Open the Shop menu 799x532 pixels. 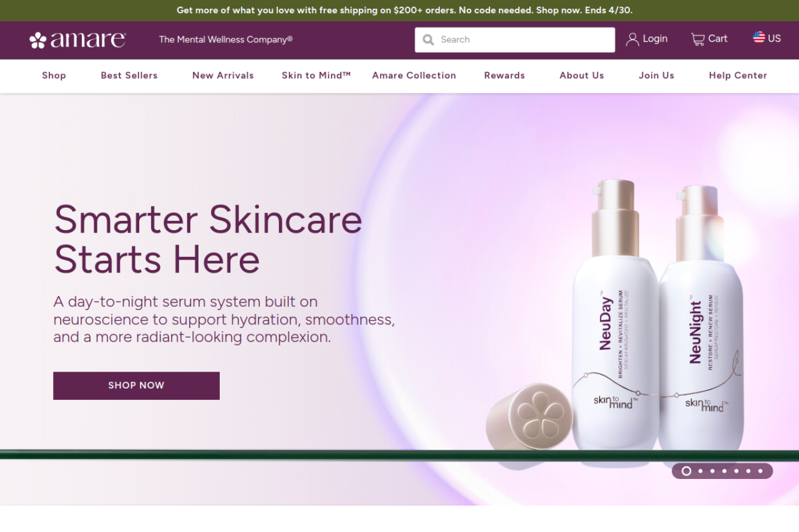54,75
